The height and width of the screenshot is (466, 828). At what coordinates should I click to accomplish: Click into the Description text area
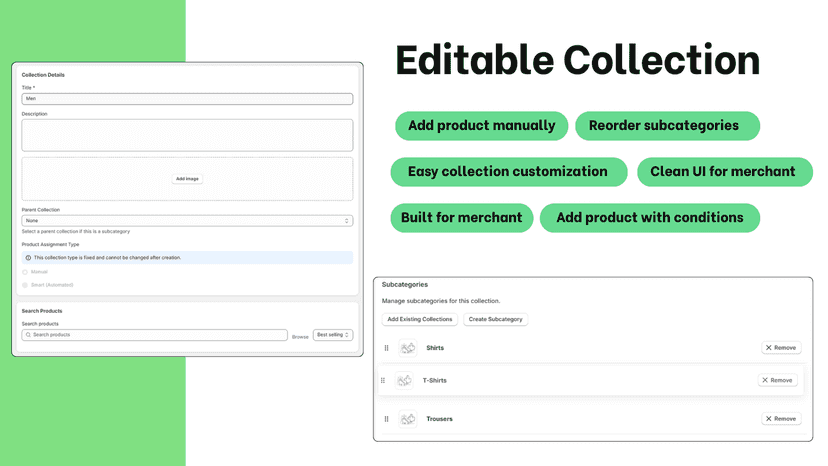187,135
